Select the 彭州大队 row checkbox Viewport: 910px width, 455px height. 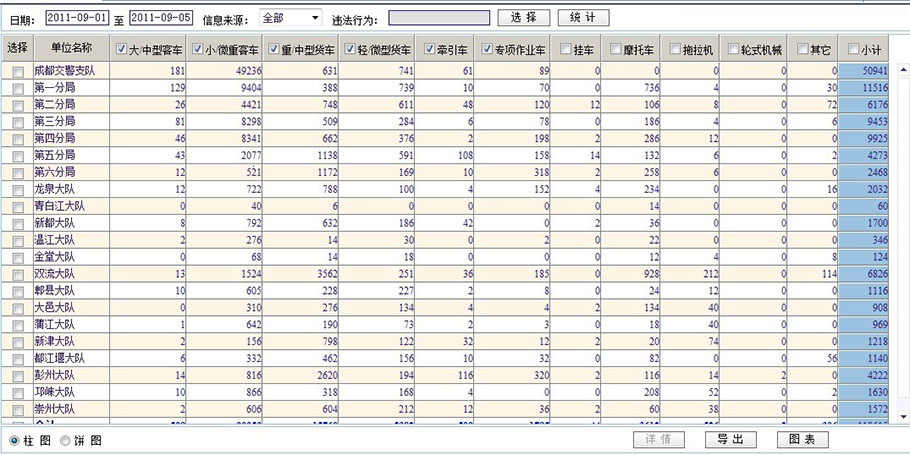tap(18, 376)
